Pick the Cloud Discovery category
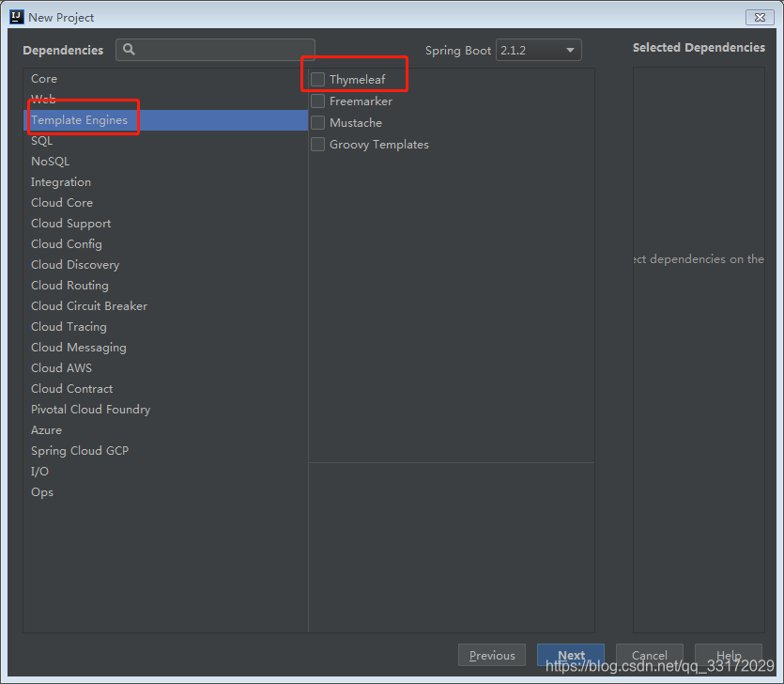Screen dimensions: 784x684 (x=165, y=265)
